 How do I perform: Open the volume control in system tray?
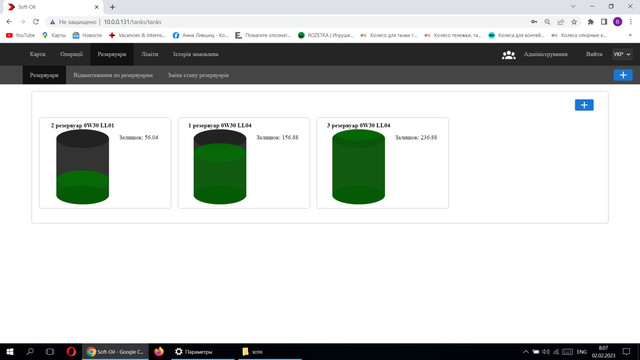[546, 351]
